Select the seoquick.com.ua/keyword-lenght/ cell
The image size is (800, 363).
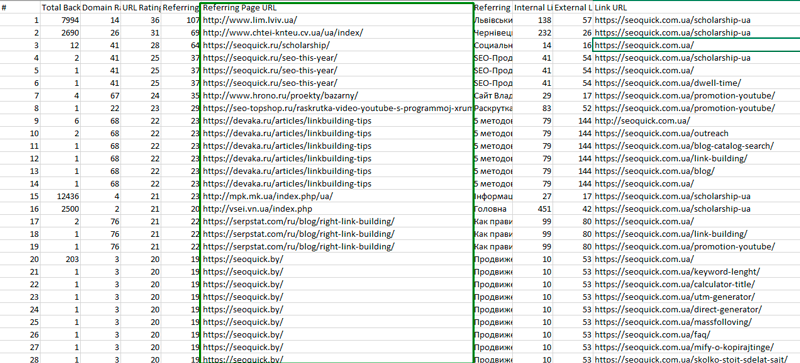(696, 272)
